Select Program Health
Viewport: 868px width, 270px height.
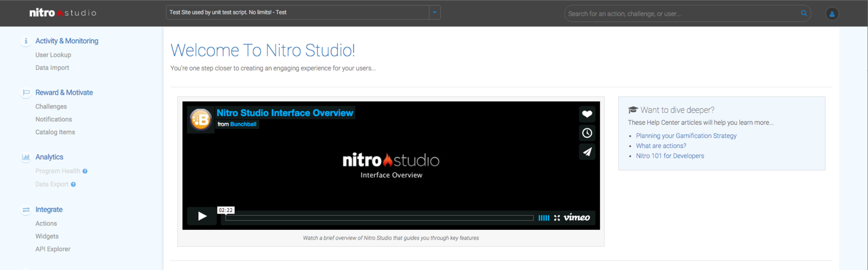(x=58, y=171)
